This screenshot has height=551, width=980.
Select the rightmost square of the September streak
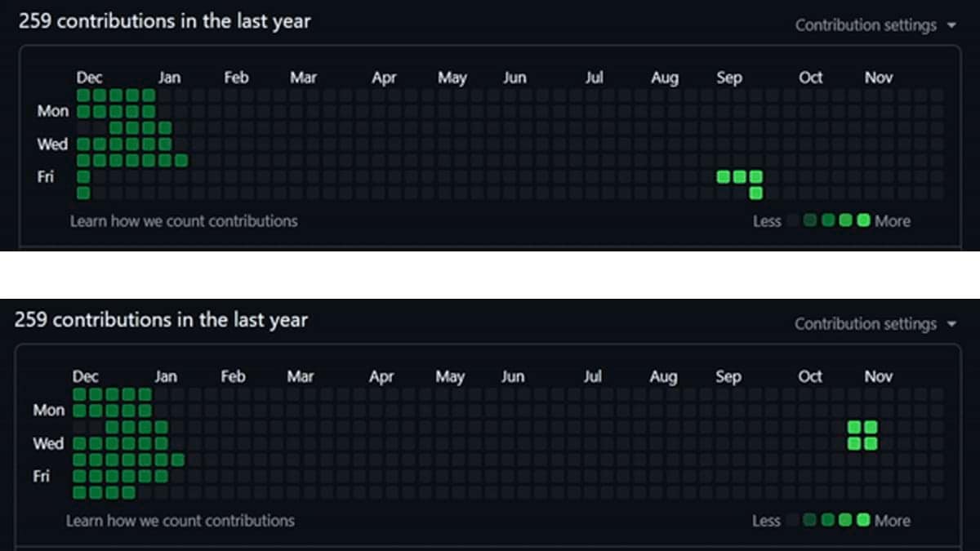tap(755, 176)
